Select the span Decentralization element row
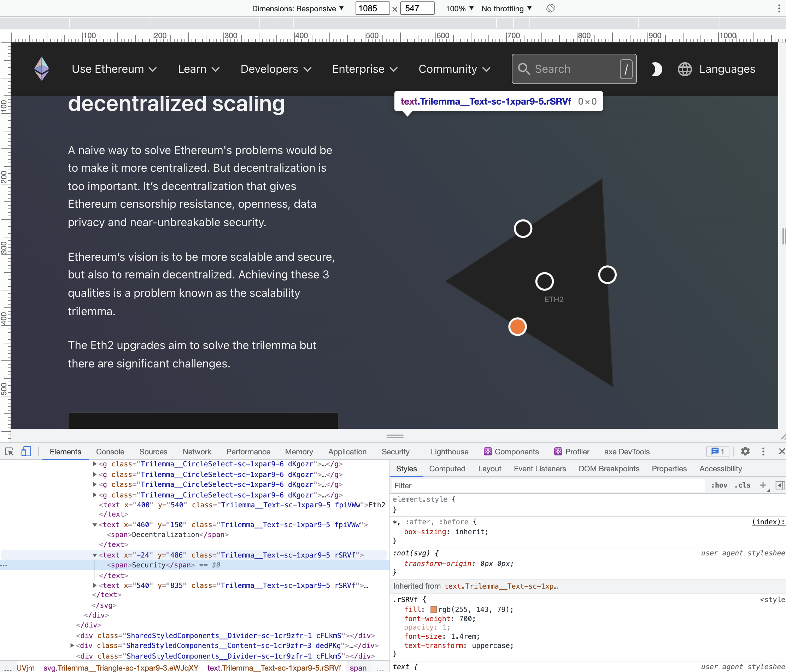Viewport: 786px width, 672px height. point(168,534)
